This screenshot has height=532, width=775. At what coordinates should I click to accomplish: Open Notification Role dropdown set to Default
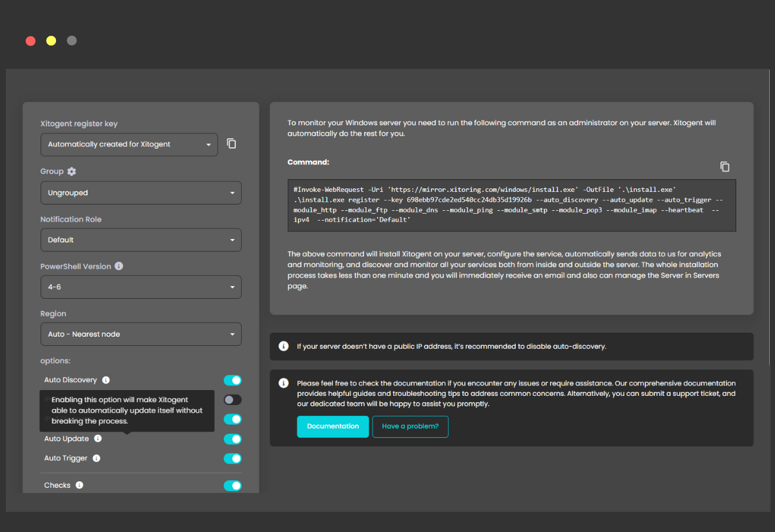click(x=141, y=240)
